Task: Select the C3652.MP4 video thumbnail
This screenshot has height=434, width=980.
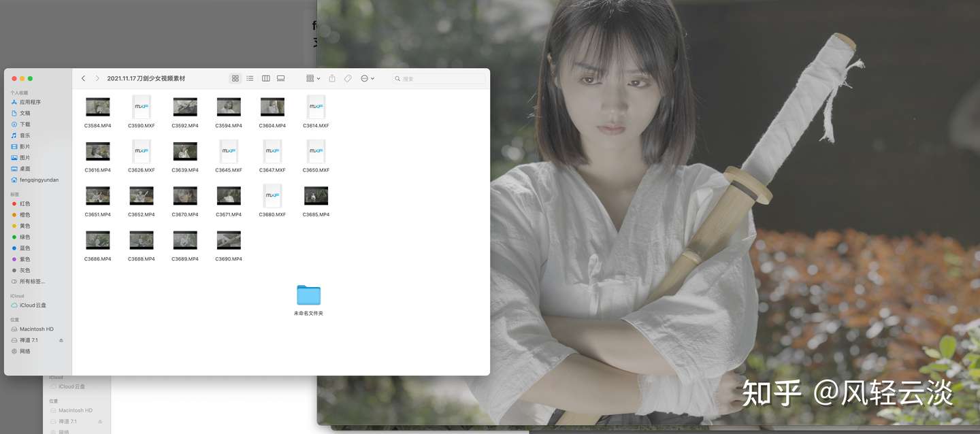Action: pos(142,196)
